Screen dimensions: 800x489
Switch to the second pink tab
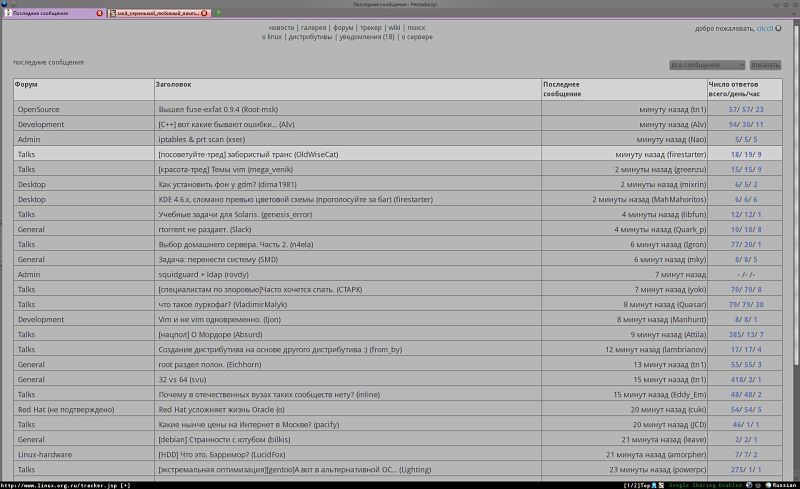(159, 13)
